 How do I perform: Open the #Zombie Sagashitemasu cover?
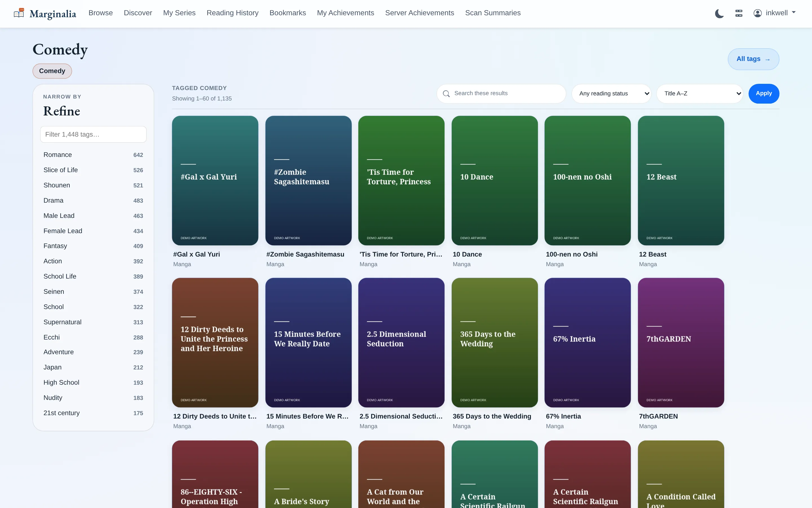click(308, 180)
